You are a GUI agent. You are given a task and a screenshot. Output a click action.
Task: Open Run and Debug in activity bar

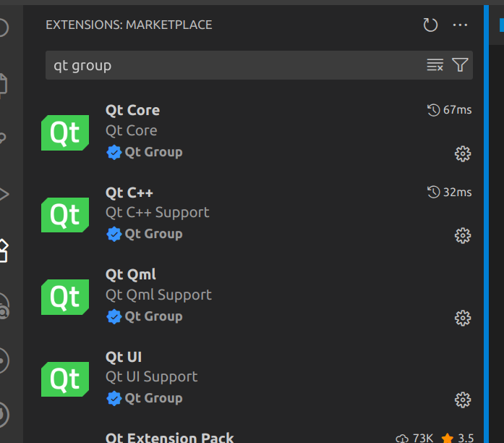pos(4,193)
